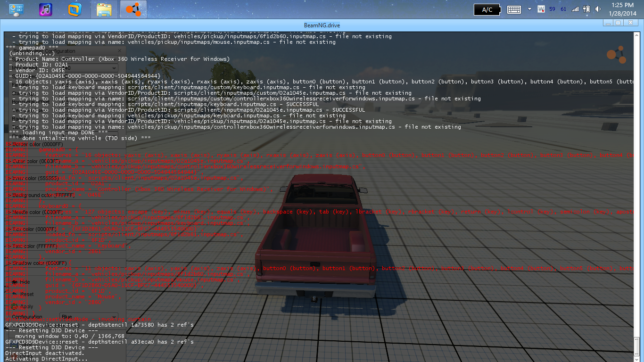Close the Configuration panel
The height and width of the screenshot is (362, 644).
click(x=119, y=50)
